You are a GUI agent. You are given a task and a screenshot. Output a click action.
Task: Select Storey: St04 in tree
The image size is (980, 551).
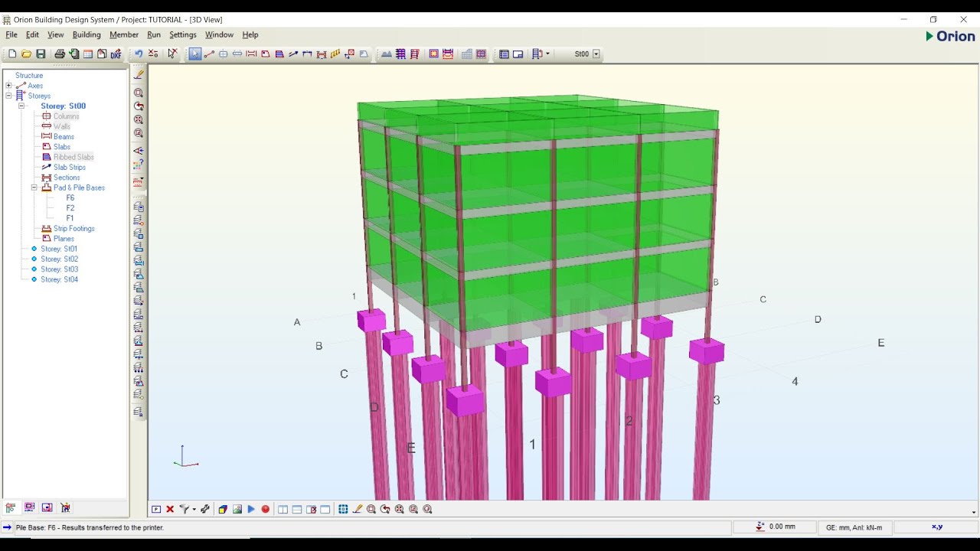(59, 279)
